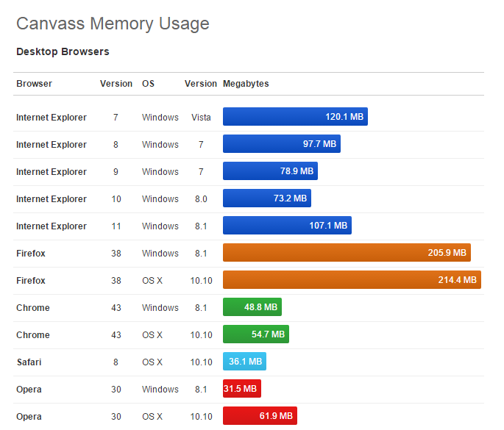Select Opera in the 31.5 MB row
This screenshot has height=430, width=504.
pos(29,390)
